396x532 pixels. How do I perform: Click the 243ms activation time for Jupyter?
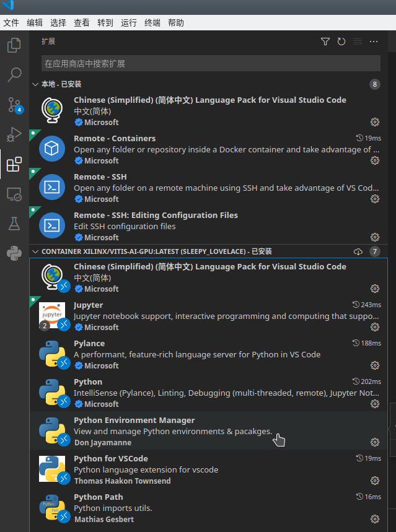tap(367, 305)
